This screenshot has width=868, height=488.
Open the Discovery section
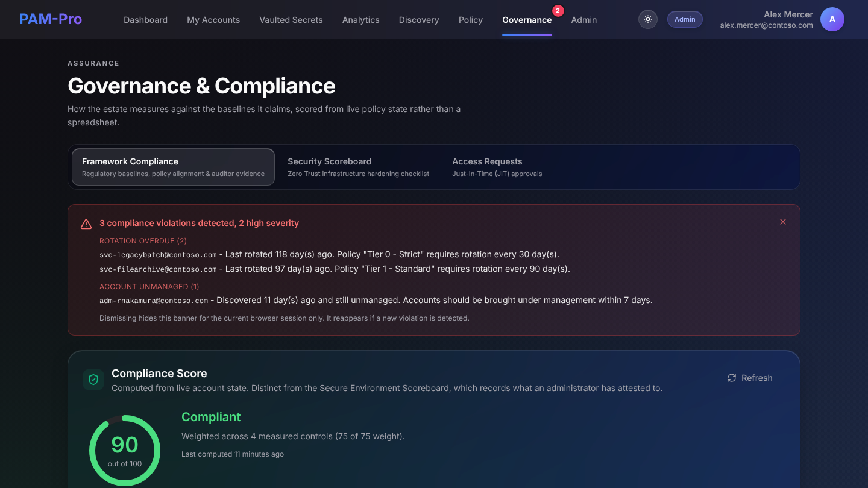[x=419, y=20]
